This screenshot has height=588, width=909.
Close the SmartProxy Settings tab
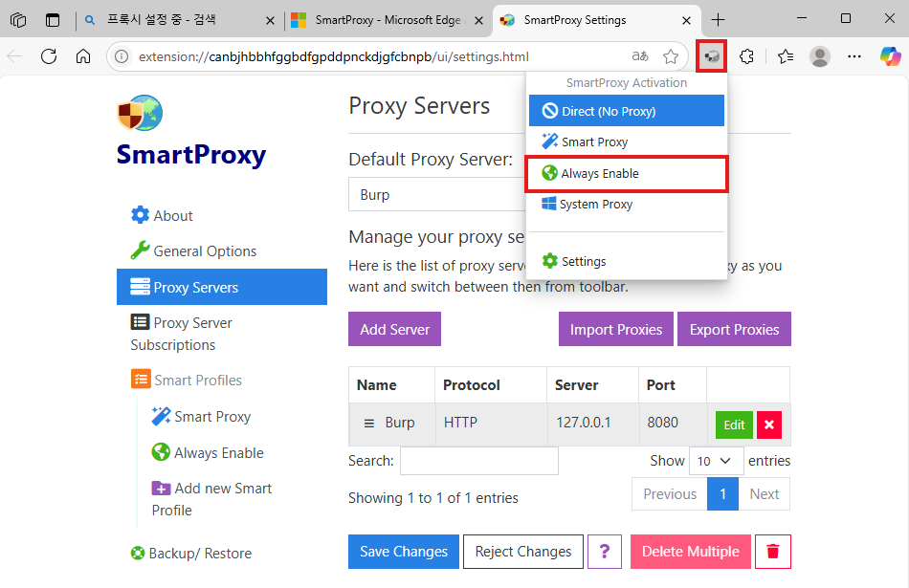(686, 21)
